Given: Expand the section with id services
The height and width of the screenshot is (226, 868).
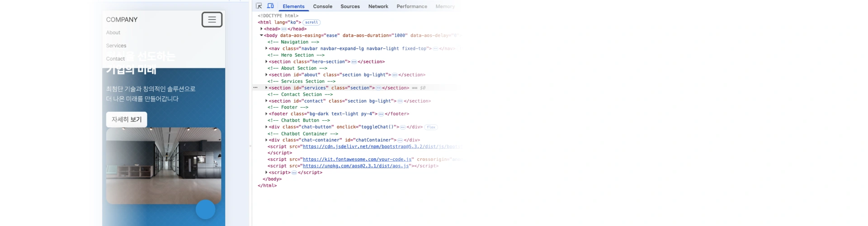Looking at the screenshot, I should tap(266, 88).
